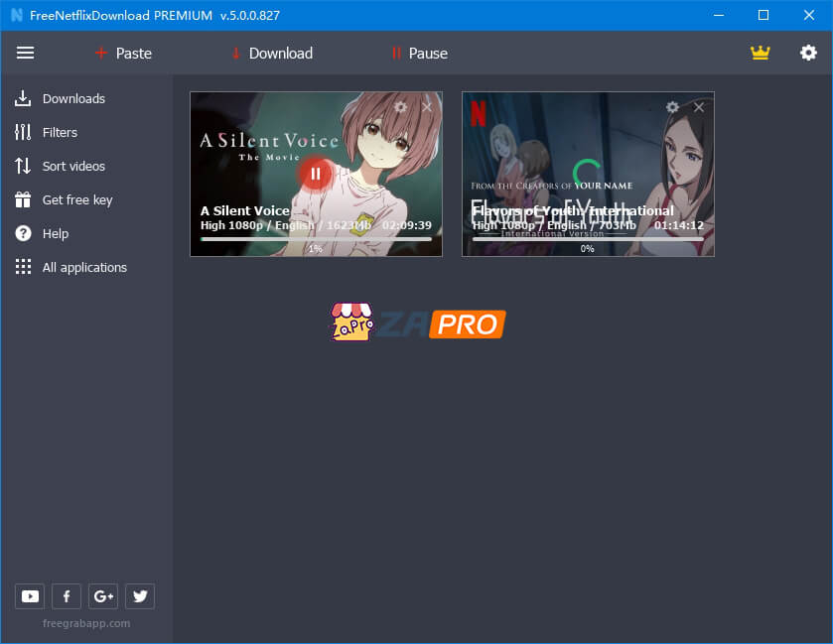Open the Help section
The height and width of the screenshot is (644, 833).
coord(54,233)
